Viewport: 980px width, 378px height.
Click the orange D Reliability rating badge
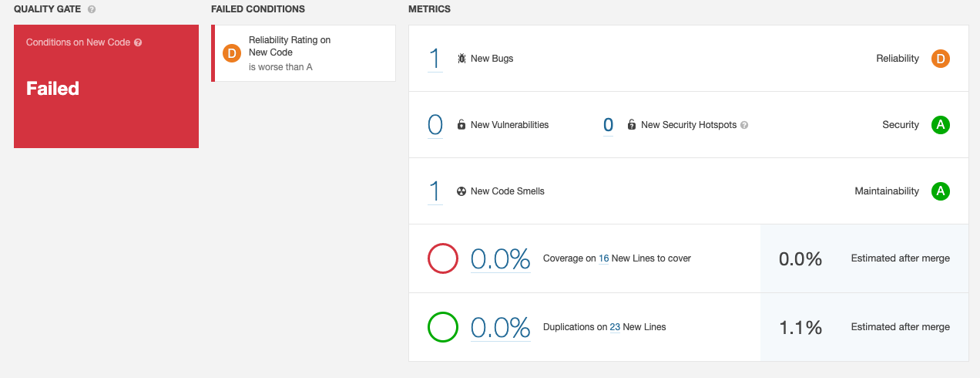[939, 59]
